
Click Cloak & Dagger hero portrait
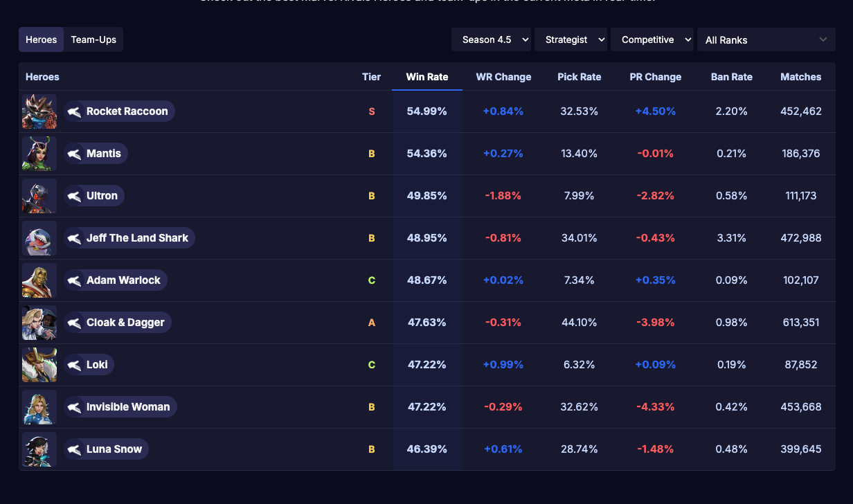(39, 323)
